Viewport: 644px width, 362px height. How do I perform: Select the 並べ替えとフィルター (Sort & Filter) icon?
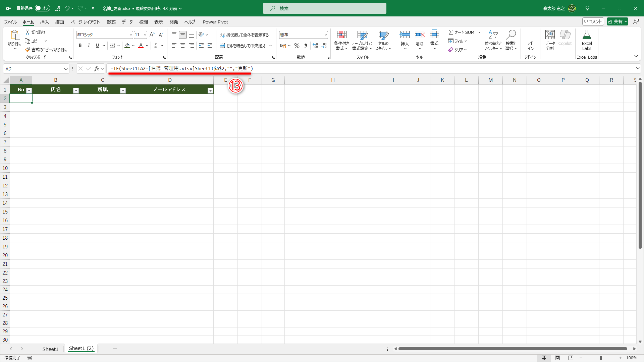[493, 40]
